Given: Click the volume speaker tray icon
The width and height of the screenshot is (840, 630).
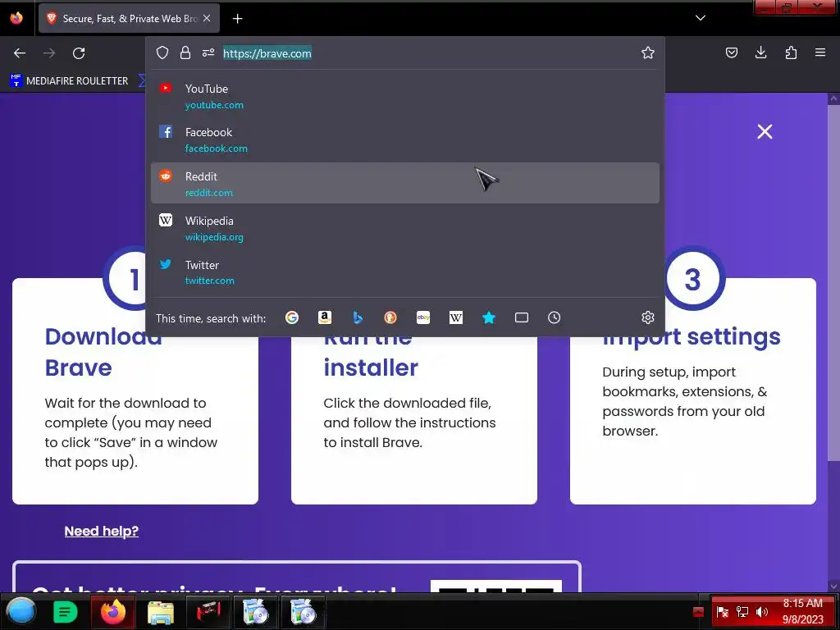Looking at the screenshot, I should pyautogui.click(x=761, y=612).
